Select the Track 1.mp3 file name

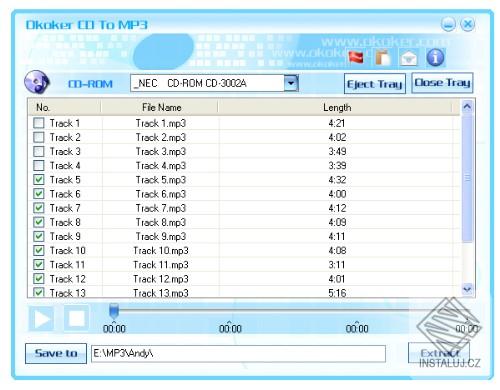point(161,123)
